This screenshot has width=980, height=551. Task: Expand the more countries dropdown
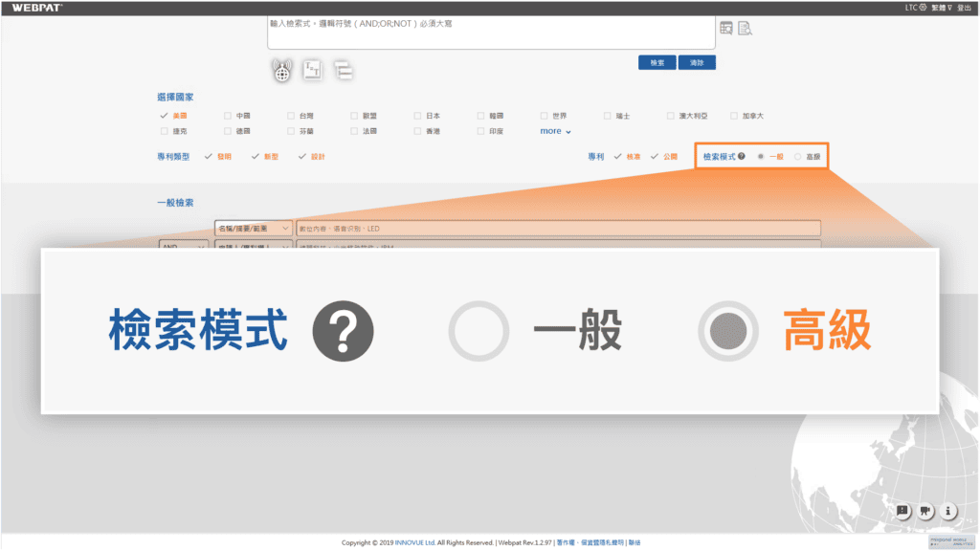[552, 131]
